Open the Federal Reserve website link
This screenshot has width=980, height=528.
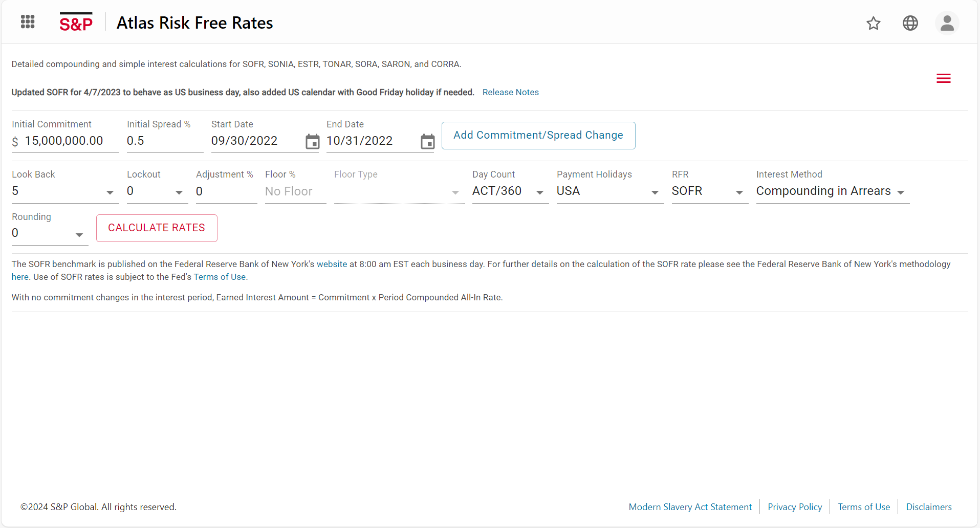pos(332,264)
